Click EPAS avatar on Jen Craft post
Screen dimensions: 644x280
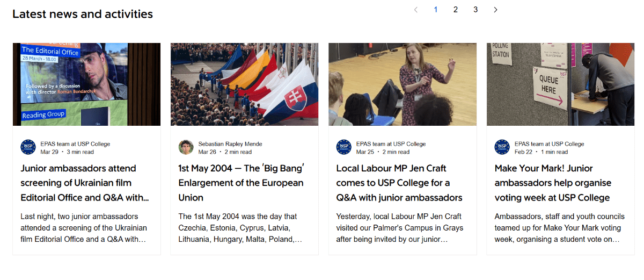[x=343, y=147]
